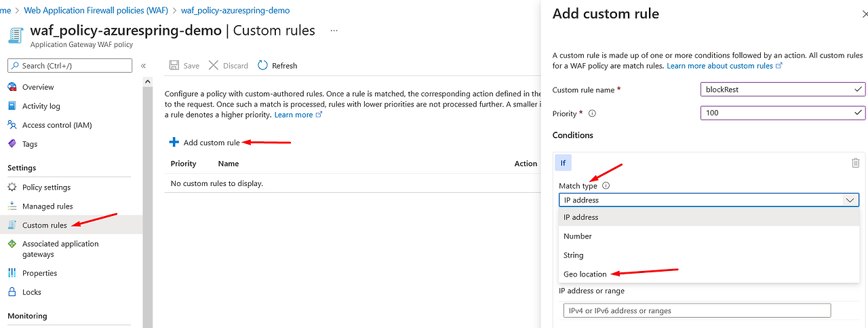Click the Locks padlock icon
Screen dimensions: 868x328
(12, 292)
